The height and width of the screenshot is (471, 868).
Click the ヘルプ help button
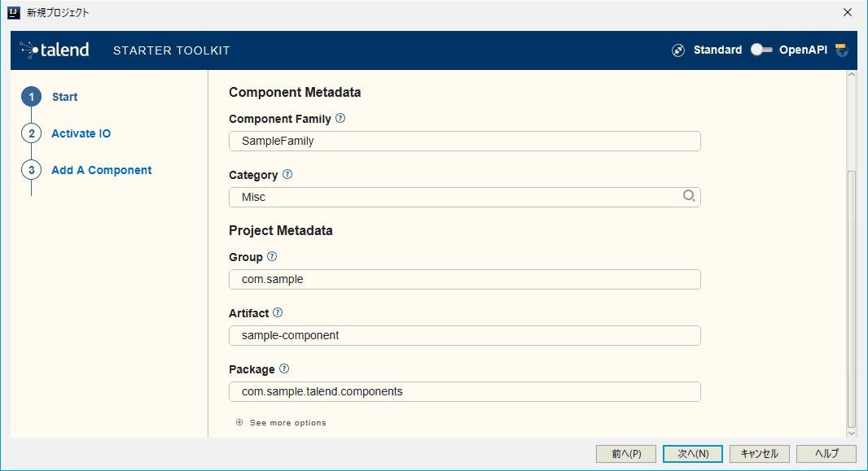826,454
